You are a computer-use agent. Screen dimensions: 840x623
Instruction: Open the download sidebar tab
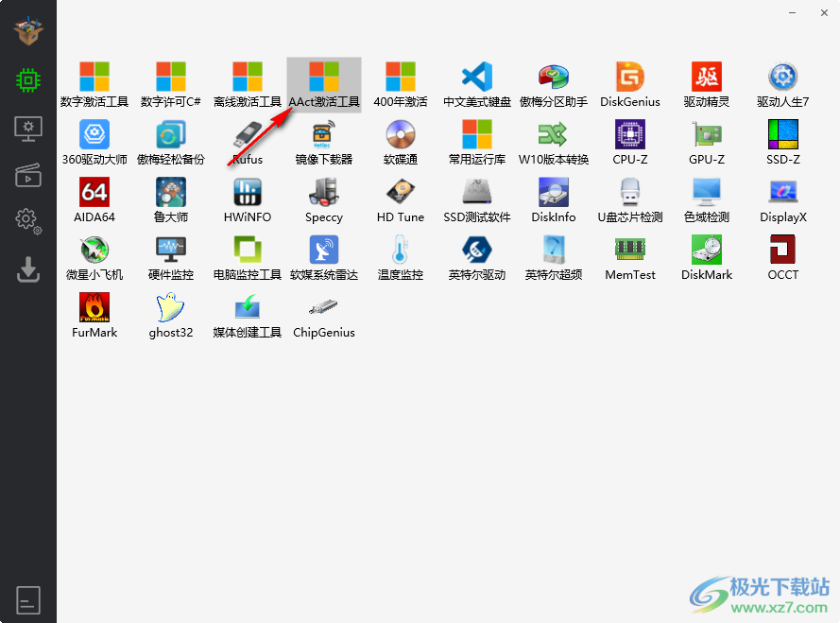[27, 269]
